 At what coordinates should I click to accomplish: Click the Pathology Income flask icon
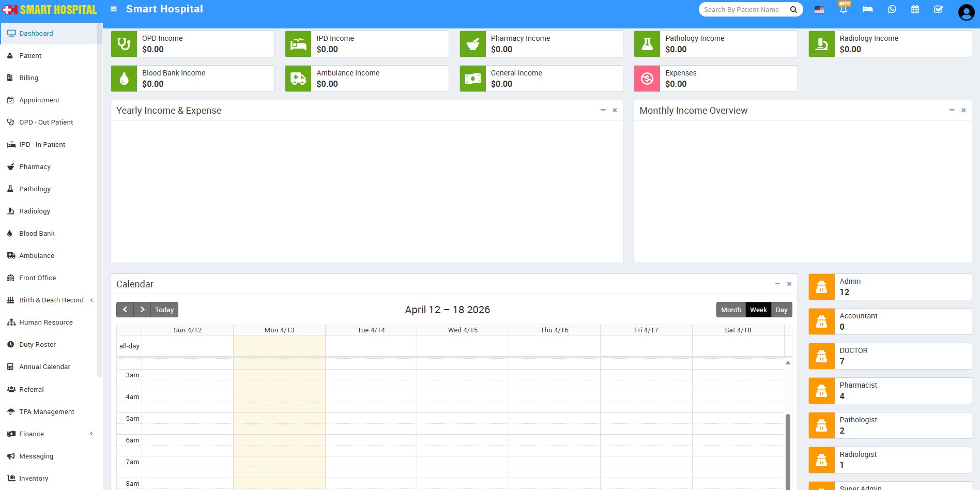click(x=647, y=44)
